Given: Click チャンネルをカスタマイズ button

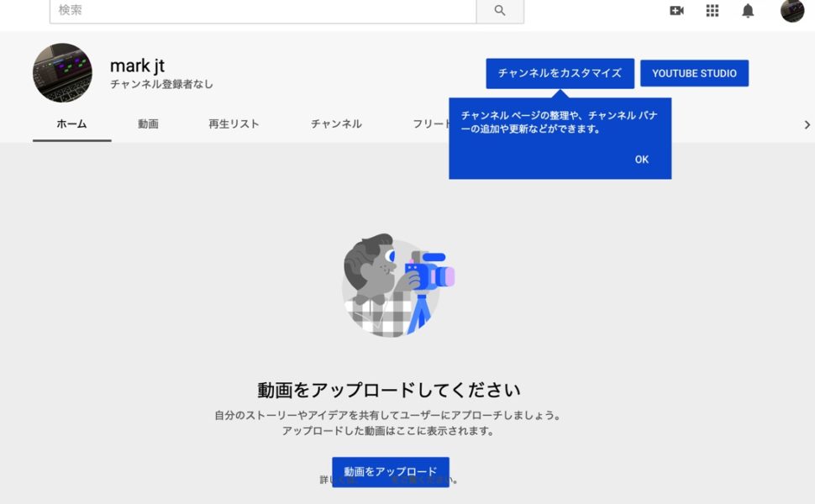Looking at the screenshot, I should coord(560,73).
